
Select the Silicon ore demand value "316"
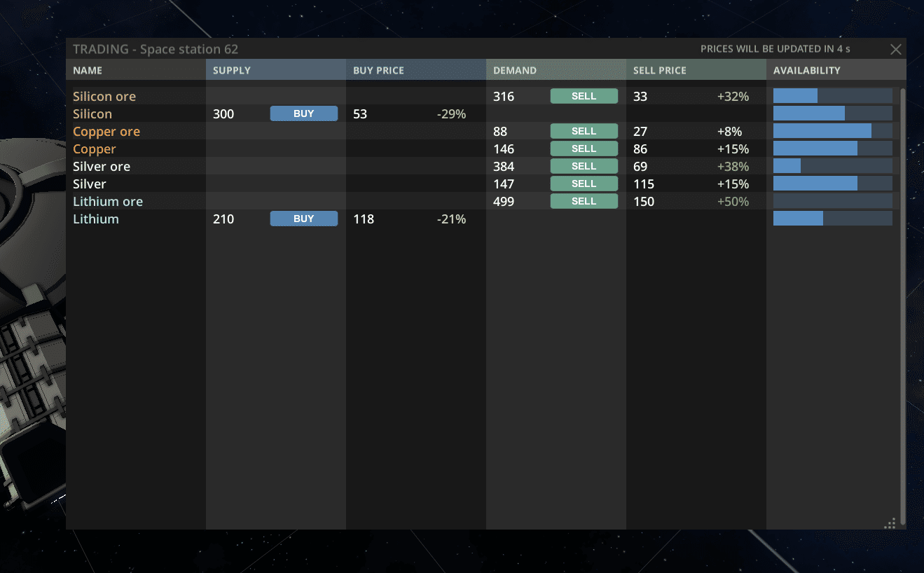[x=504, y=97]
